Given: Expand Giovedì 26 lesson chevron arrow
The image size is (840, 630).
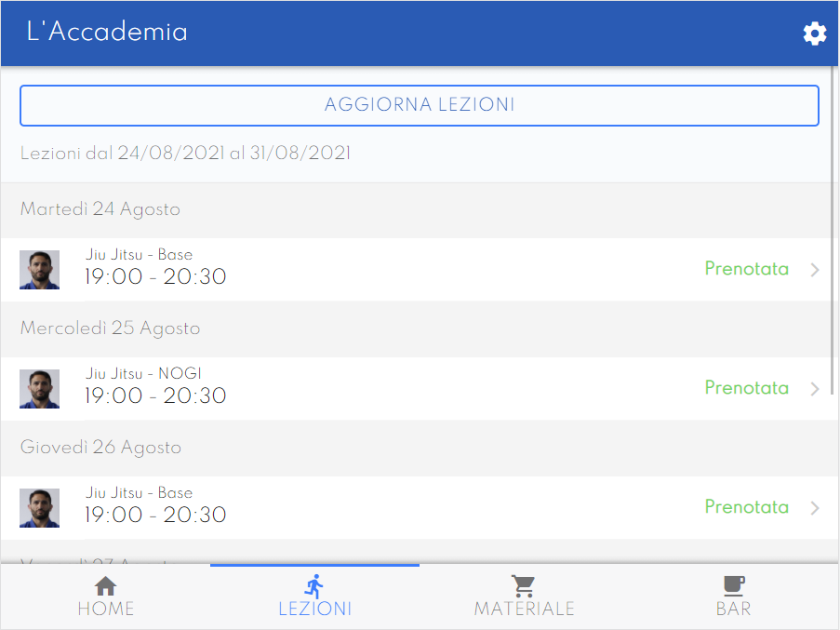Looking at the screenshot, I should 815,508.
